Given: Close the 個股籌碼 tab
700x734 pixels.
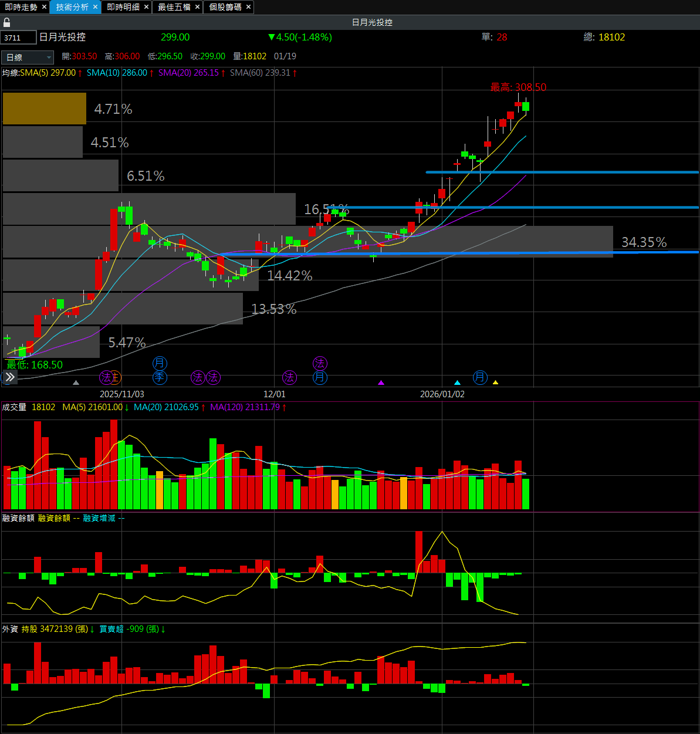Looking at the screenshot, I should pos(248,7).
